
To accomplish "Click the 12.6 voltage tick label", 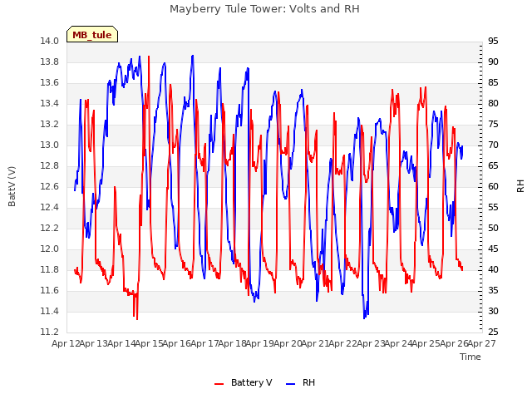I will (50, 187).
